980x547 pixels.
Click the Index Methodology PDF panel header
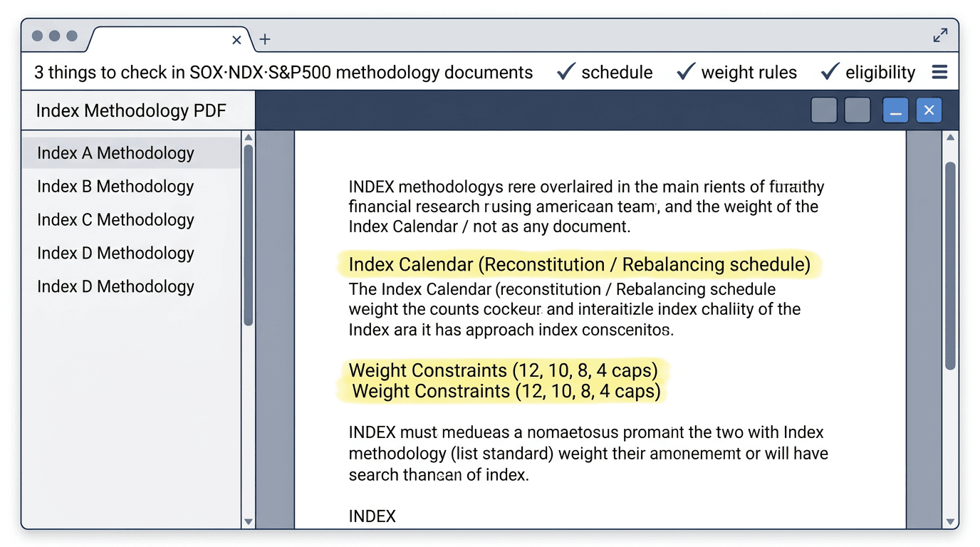click(x=131, y=110)
